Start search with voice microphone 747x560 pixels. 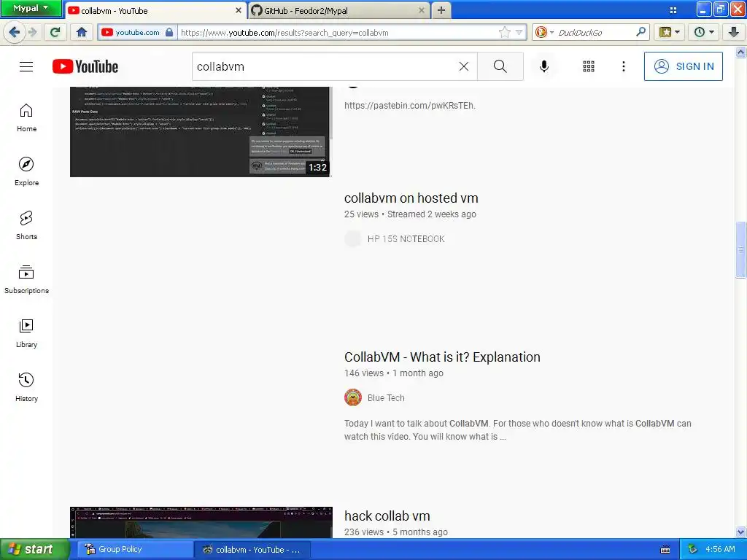tap(544, 66)
